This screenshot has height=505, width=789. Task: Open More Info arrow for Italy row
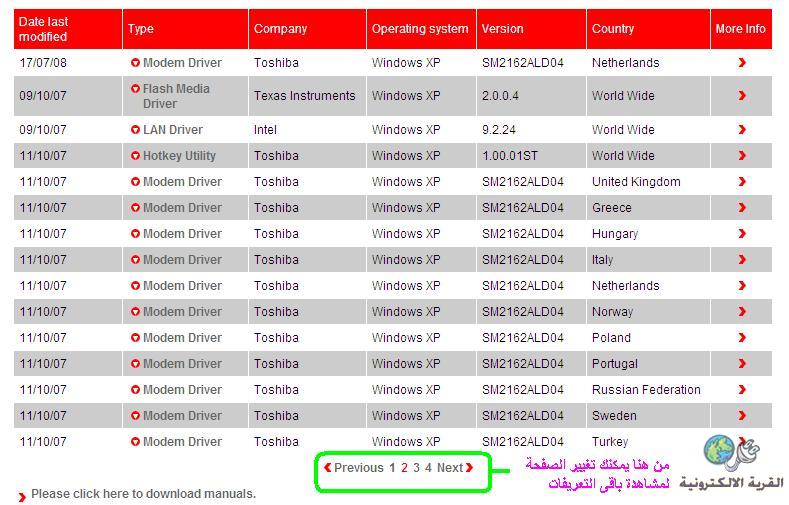[742, 260]
